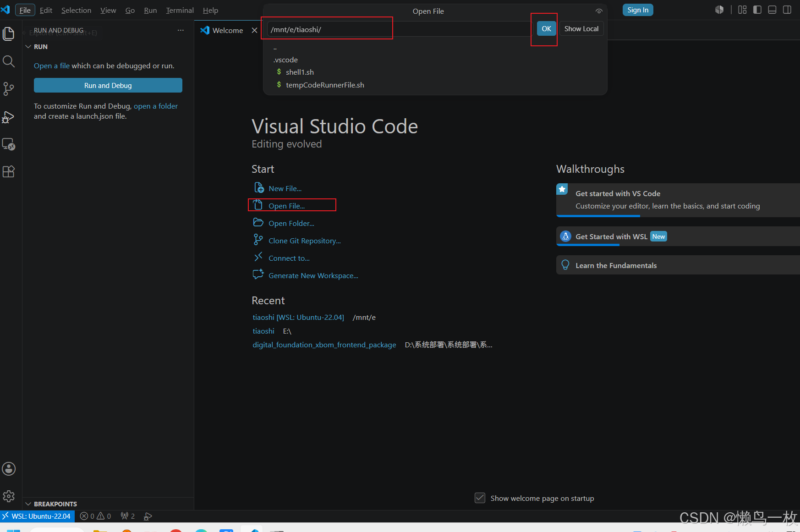The width and height of the screenshot is (800, 532).
Task: Open recent tiaoshi [WSL: Ubuntu-22.04] folder
Action: tap(298, 317)
